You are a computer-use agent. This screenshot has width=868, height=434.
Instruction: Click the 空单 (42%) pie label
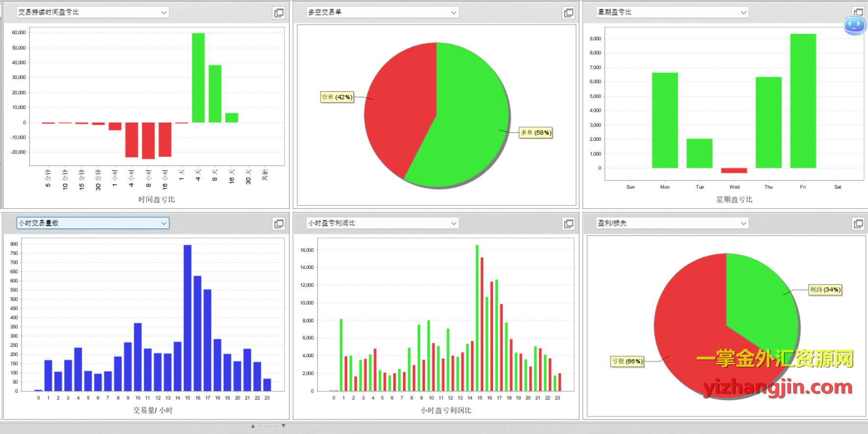[337, 97]
